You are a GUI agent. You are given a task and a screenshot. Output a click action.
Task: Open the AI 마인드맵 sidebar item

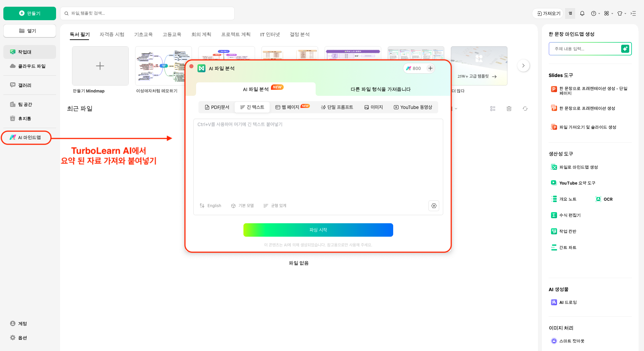pos(26,138)
